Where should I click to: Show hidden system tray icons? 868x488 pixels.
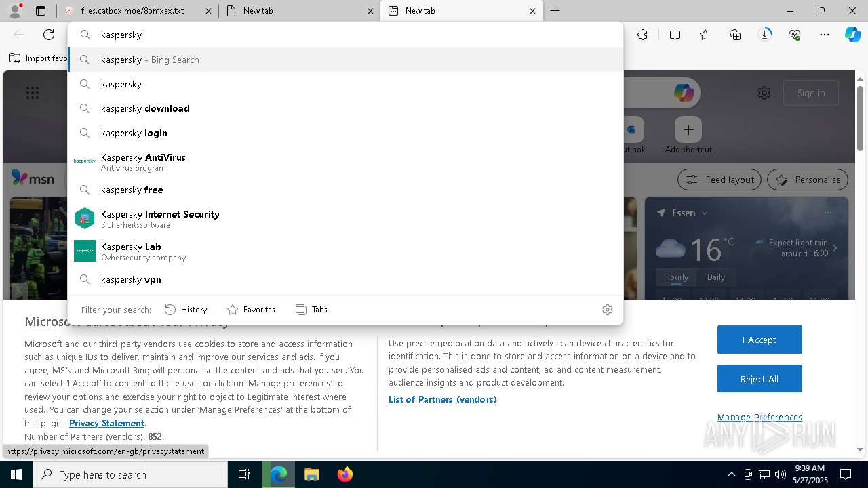pyautogui.click(x=731, y=474)
